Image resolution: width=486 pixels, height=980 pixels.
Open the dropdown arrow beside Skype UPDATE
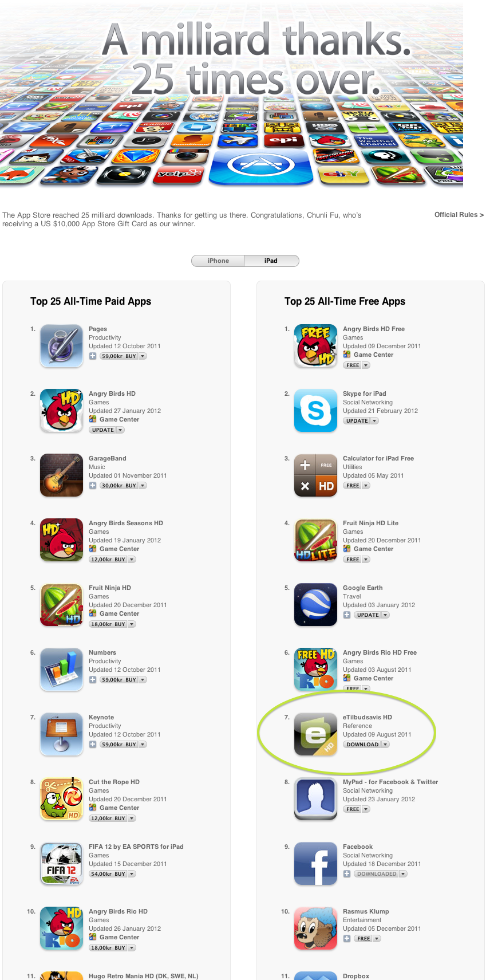(374, 421)
